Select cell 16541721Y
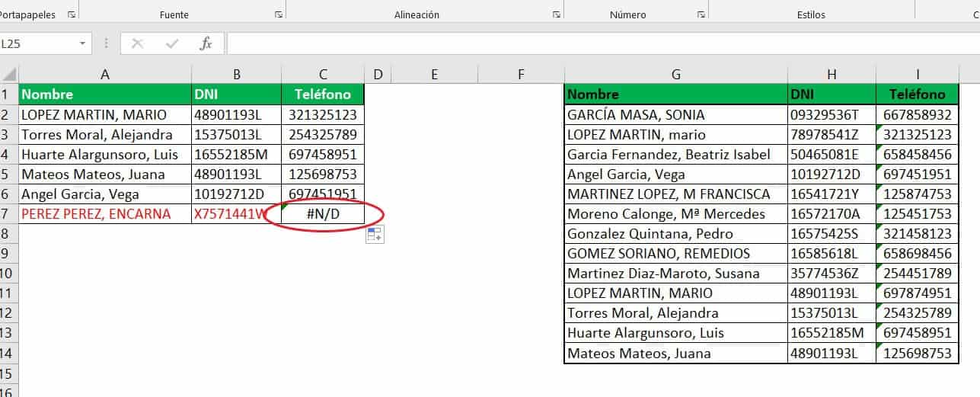The image size is (980, 397). click(832, 194)
